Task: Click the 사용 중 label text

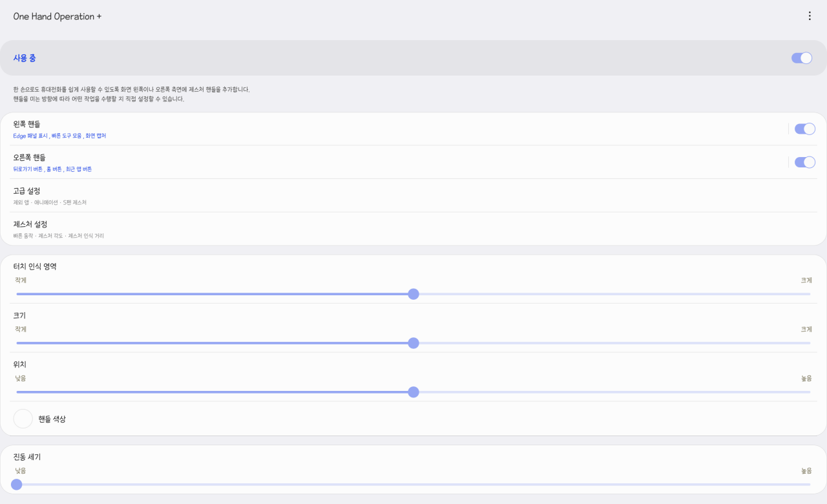Action: 25,58
